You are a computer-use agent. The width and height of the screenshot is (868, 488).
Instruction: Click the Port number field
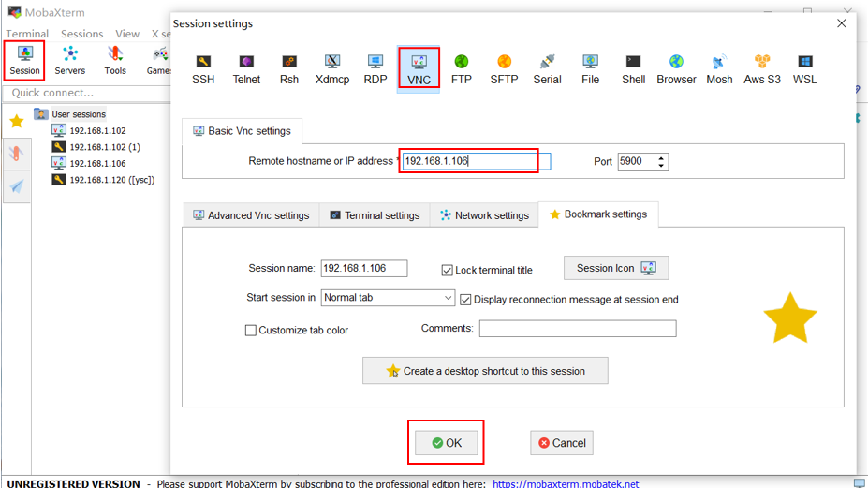(x=637, y=161)
